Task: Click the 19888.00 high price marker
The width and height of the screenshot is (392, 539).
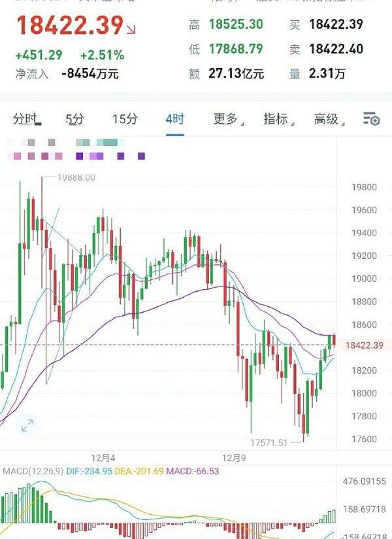Action: click(x=76, y=177)
